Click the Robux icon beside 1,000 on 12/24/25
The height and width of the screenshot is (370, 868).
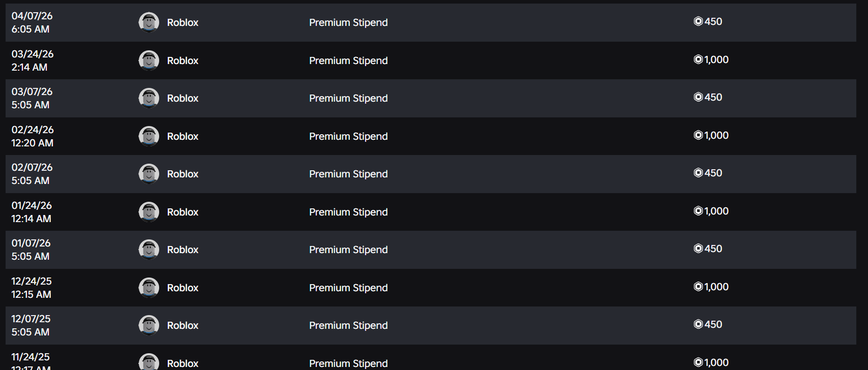click(x=698, y=287)
